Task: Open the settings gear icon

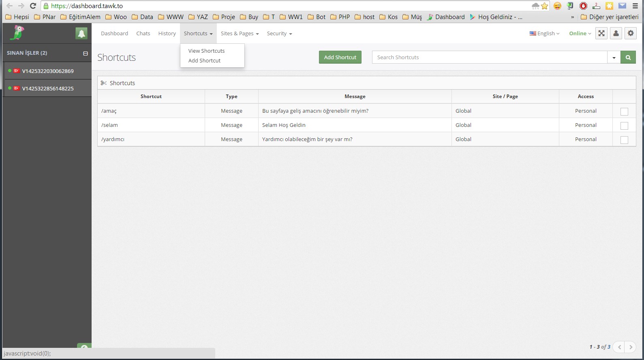Action: pos(631,34)
